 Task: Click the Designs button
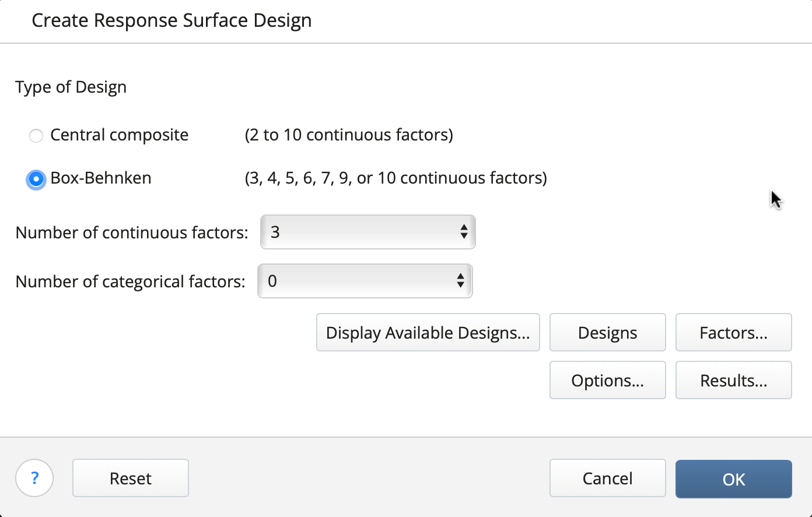point(607,332)
